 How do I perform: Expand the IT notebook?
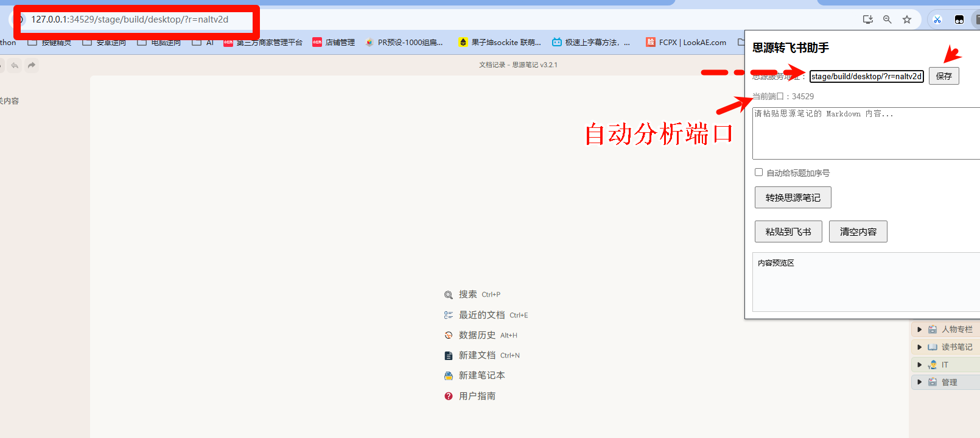[x=919, y=365]
